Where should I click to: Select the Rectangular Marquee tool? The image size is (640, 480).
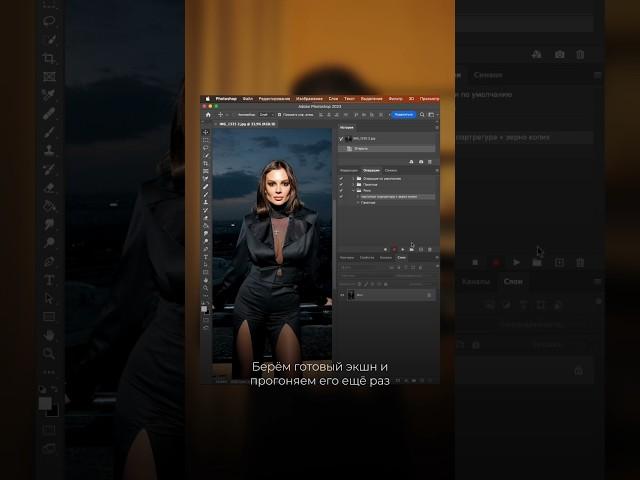(205, 140)
